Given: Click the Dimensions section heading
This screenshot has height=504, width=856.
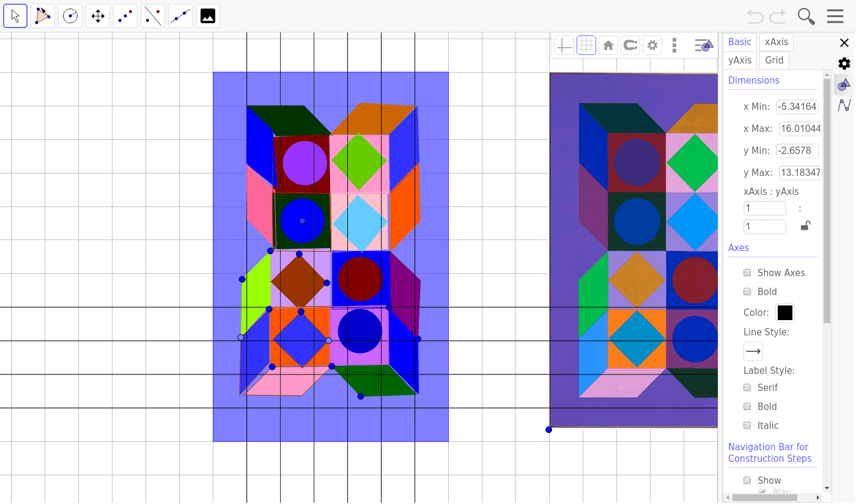Looking at the screenshot, I should tap(754, 80).
